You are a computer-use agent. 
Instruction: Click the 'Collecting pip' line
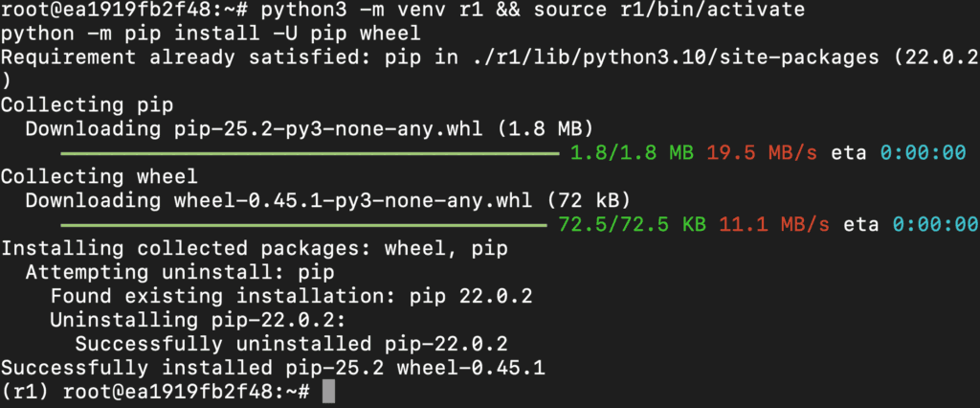click(x=87, y=105)
